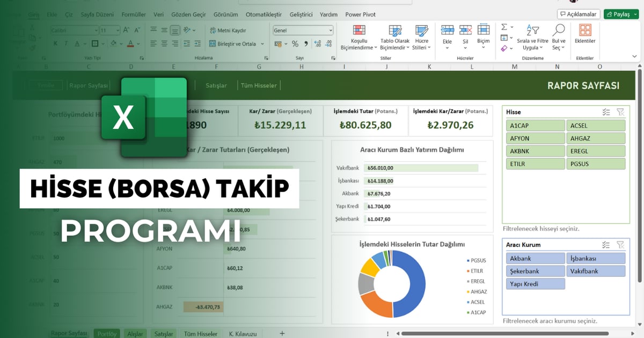Open the Görünüm ribbon tab

pyautogui.click(x=225, y=14)
